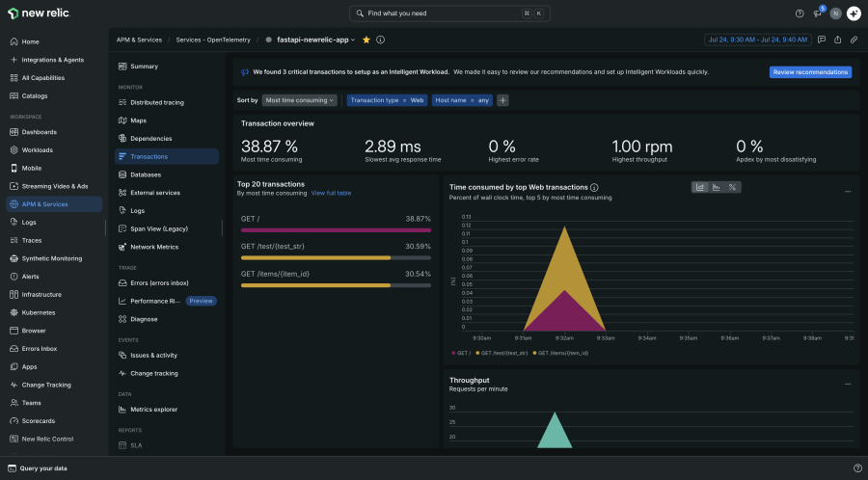The height and width of the screenshot is (480, 868).
Task: Switch chart to bar view toggle
Action: point(717,187)
